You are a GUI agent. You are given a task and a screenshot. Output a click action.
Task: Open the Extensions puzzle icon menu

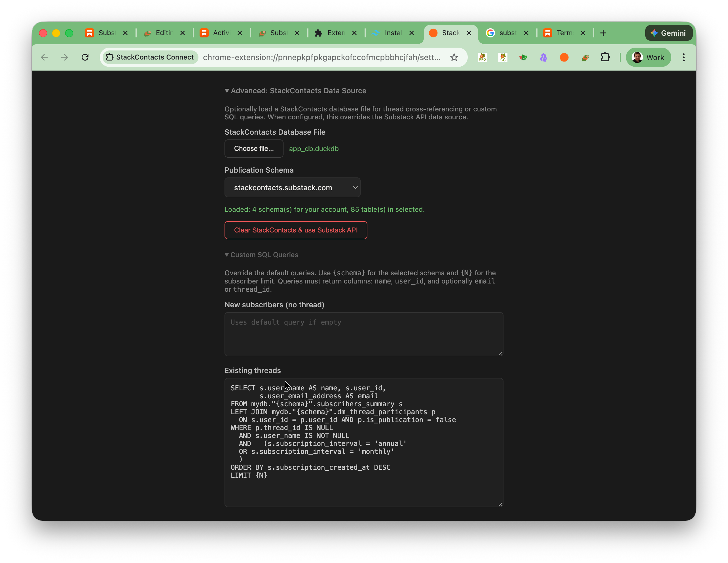605,57
